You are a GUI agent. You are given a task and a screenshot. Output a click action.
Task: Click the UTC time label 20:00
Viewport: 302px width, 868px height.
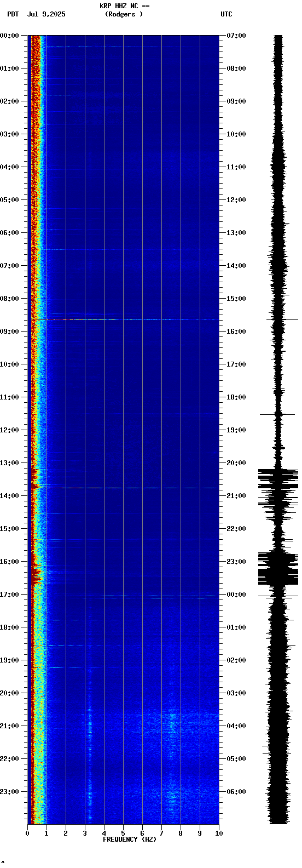236,463
